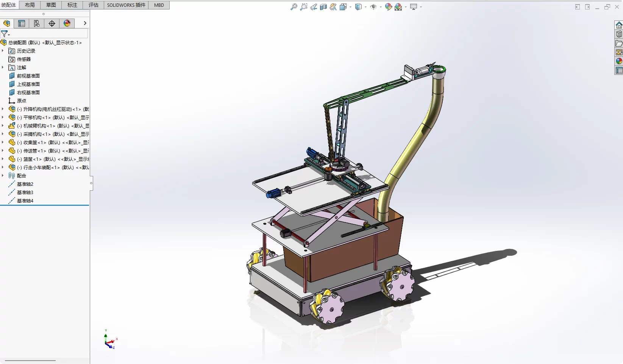Open the Dynamic Annotation Views icon

(333, 7)
